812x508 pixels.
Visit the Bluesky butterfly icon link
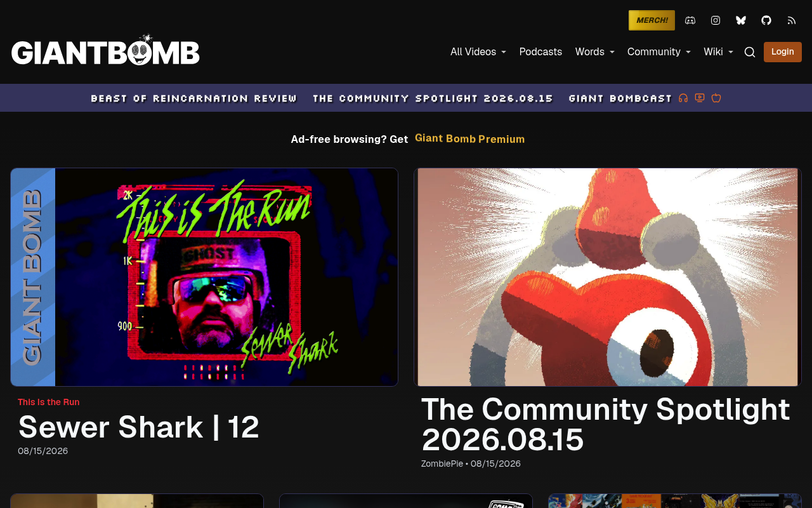[x=741, y=20]
